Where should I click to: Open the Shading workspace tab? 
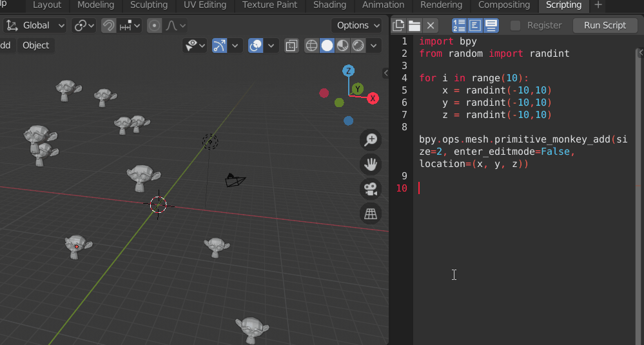click(x=329, y=5)
